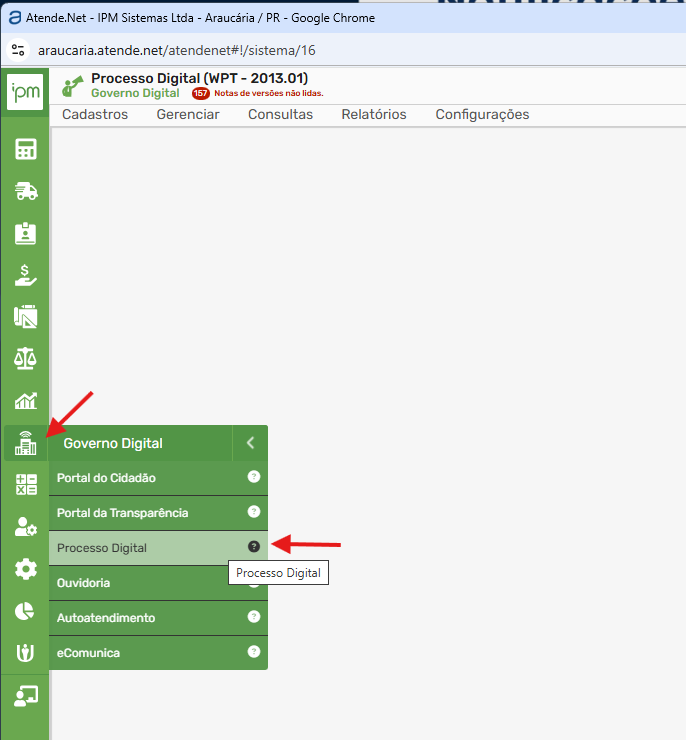The width and height of the screenshot is (686, 740).
Task: Open the Gerenciar menu
Action: (188, 115)
